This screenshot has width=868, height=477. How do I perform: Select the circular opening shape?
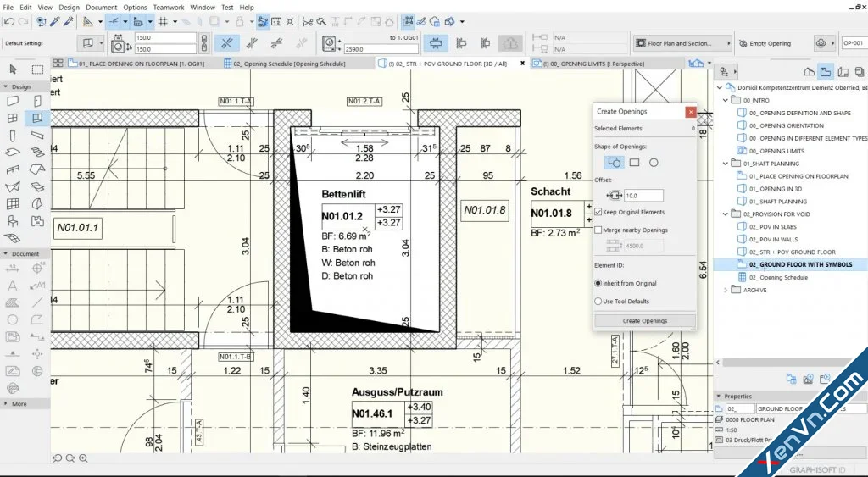[x=654, y=163]
